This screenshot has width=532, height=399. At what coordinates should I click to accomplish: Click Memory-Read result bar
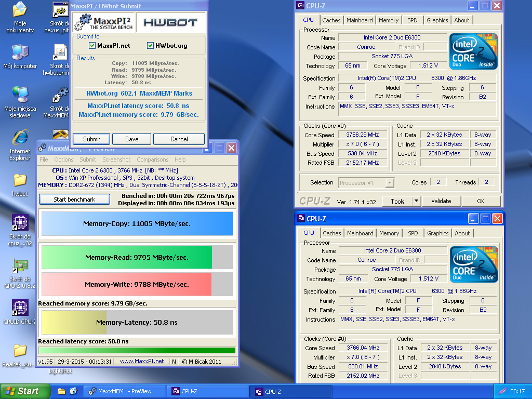(137, 257)
